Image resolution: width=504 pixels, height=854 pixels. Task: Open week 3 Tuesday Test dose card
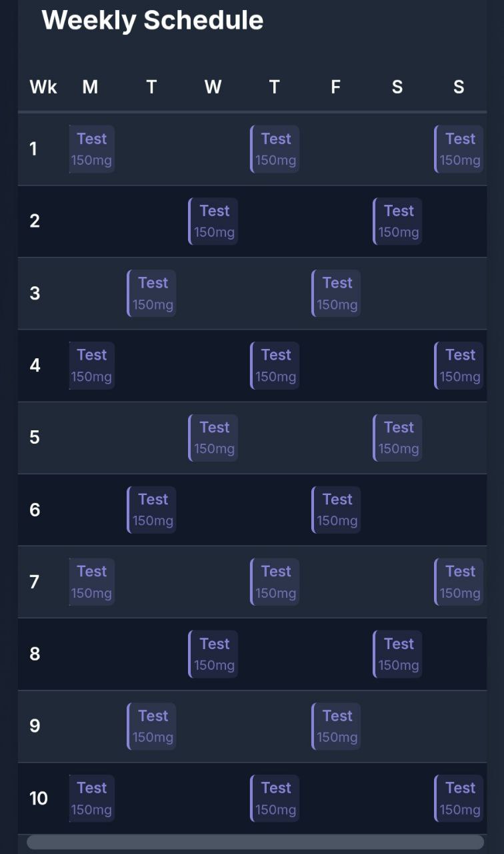[x=152, y=293]
